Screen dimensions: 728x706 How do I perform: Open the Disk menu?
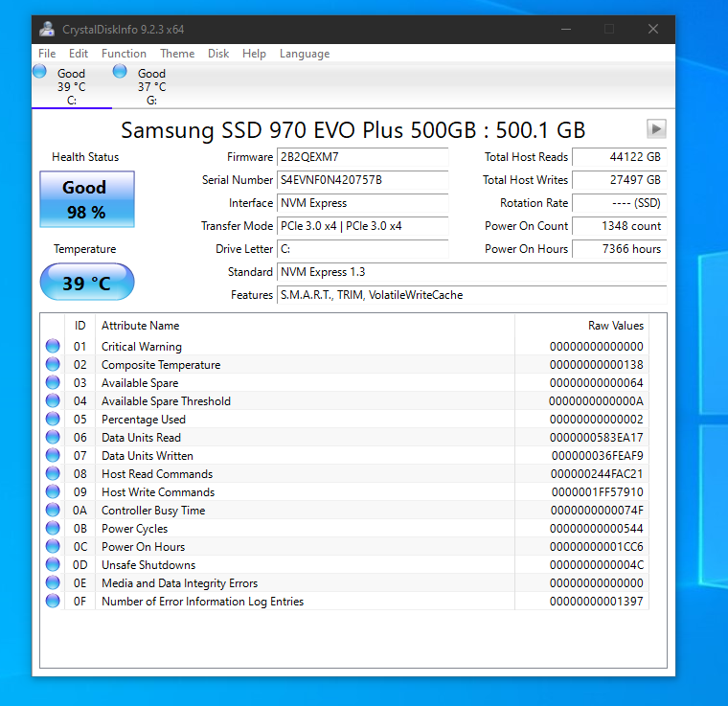(x=218, y=54)
